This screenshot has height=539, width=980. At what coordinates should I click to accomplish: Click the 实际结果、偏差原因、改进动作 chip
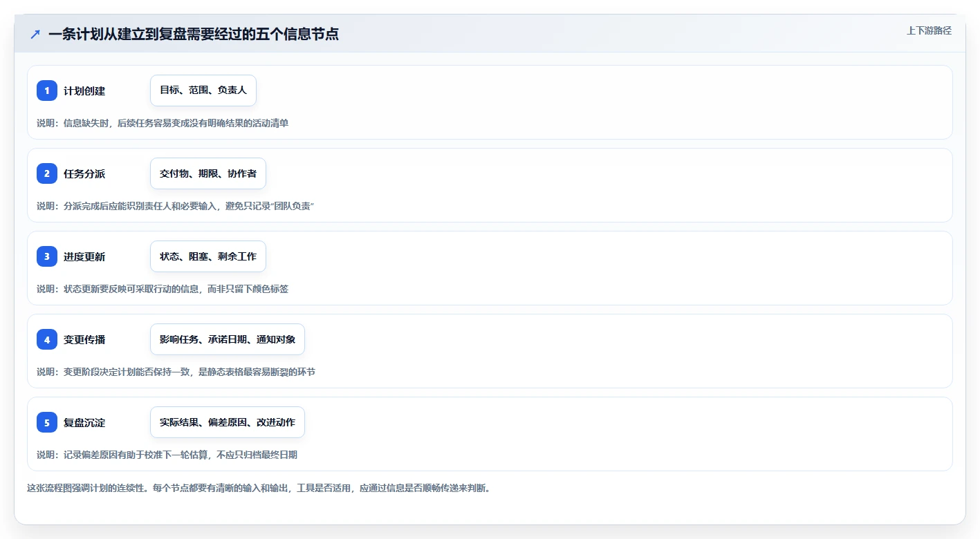click(x=228, y=422)
